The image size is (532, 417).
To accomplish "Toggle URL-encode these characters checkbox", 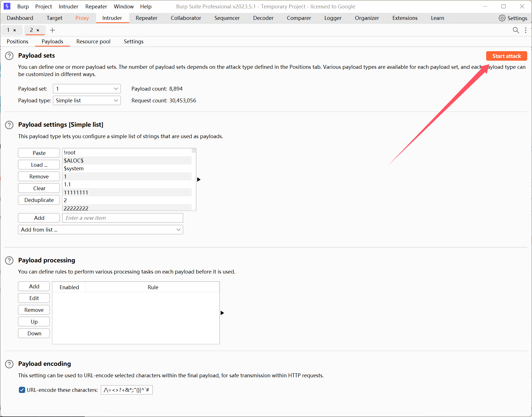I will pos(22,390).
